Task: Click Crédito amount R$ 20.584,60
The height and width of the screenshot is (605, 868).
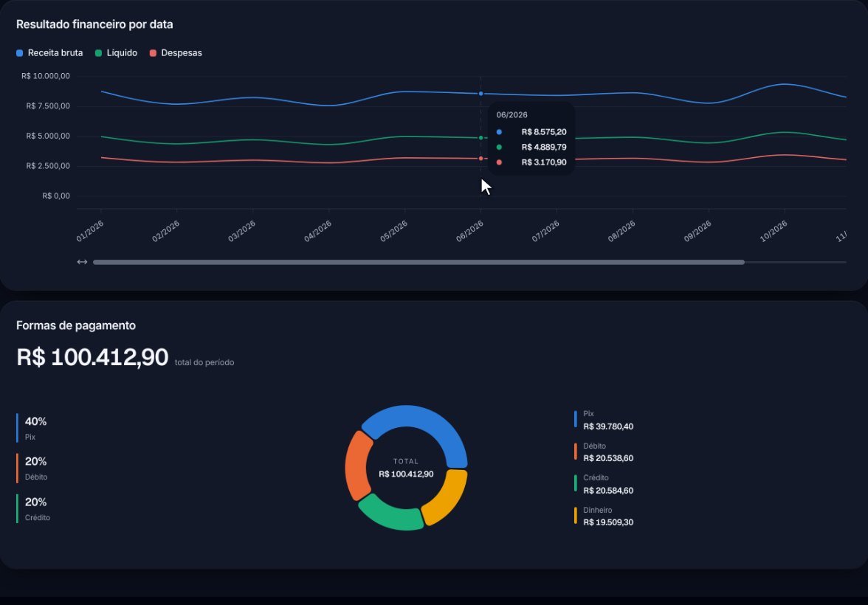Action: coord(608,491)
